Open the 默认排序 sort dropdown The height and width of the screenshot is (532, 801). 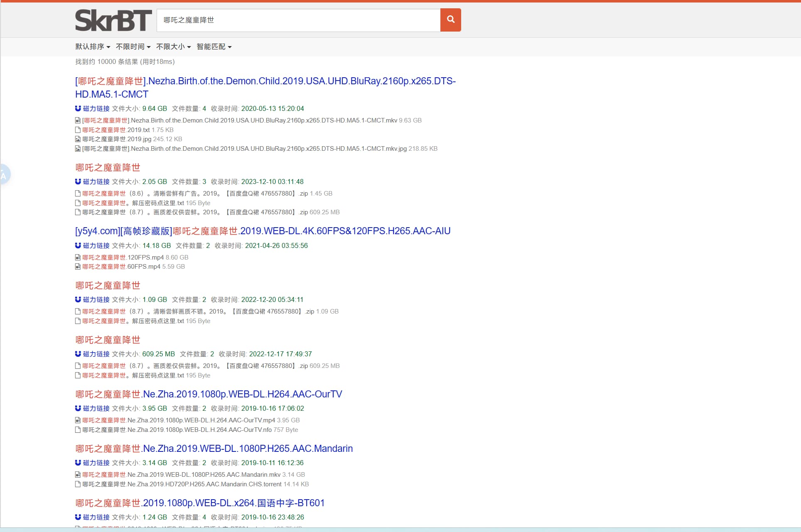click(x=93, y=47)
